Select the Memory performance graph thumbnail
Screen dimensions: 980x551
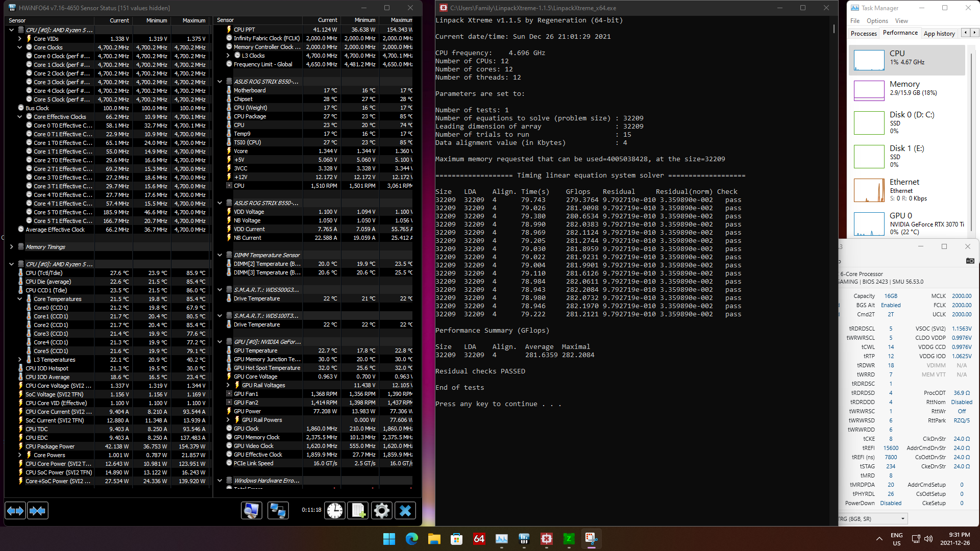[869, 91]
